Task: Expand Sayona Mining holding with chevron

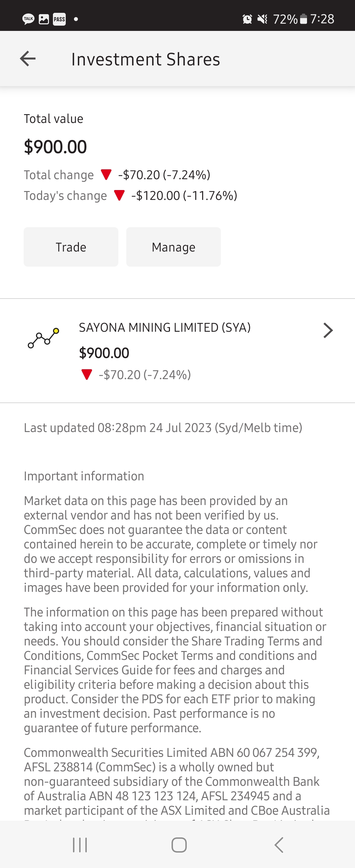Action: tap(328, 330)
